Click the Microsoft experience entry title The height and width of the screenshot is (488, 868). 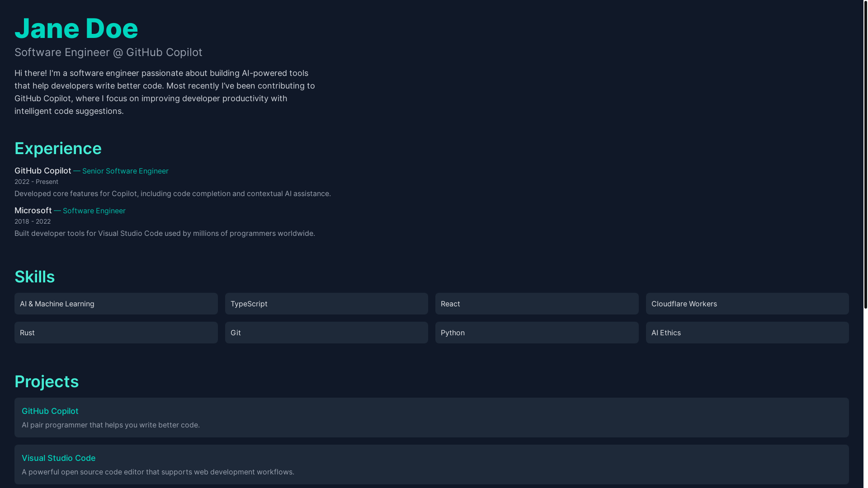tap(33, 211)
